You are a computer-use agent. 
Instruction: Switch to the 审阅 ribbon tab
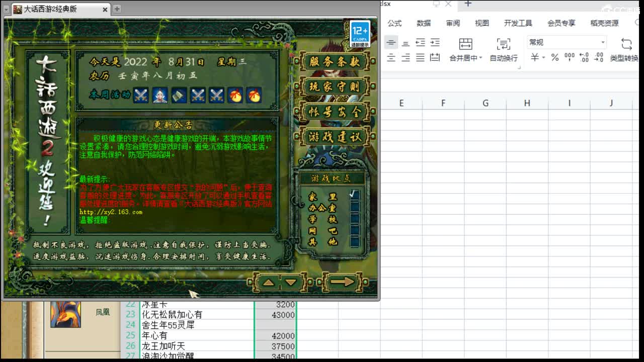tap(453, 23)
